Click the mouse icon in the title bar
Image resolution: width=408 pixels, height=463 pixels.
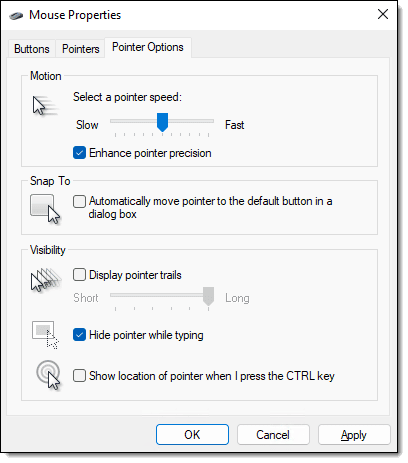point(16,15)
